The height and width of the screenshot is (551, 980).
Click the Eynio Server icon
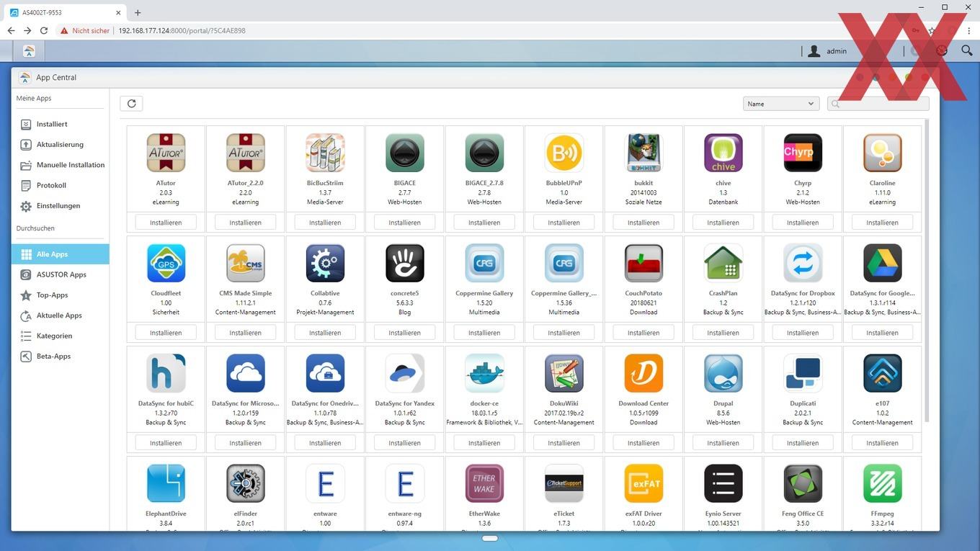click(723, 483)
